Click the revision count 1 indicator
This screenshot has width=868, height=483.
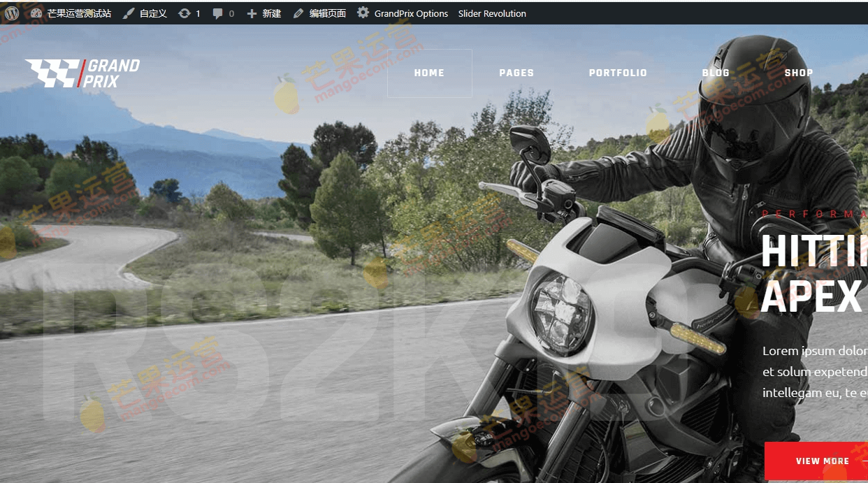(198, 13)
